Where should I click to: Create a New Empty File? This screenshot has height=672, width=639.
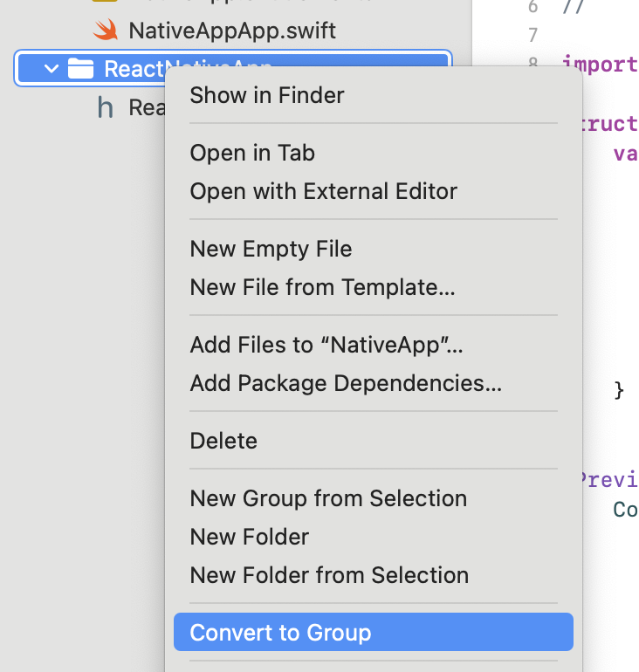(x=271, y=249)
